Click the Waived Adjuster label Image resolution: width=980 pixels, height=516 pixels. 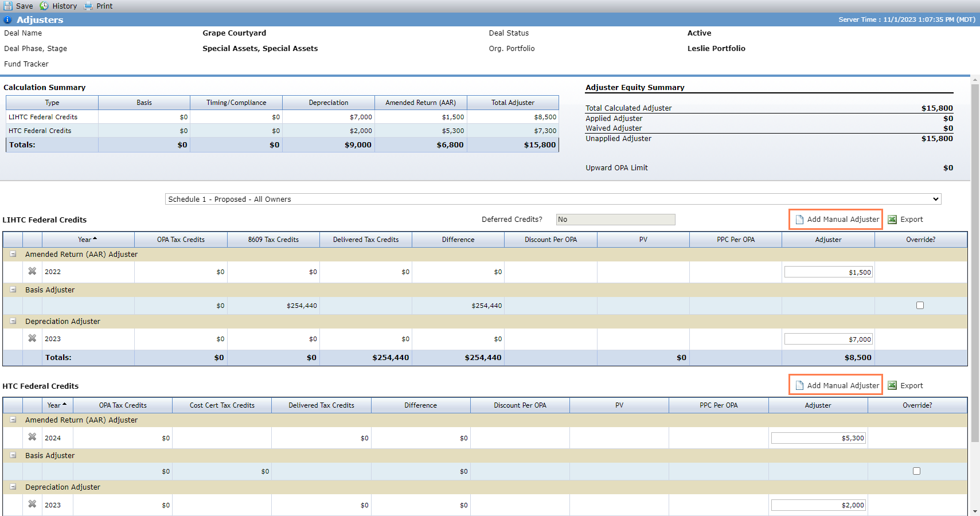tap(614, 128)
